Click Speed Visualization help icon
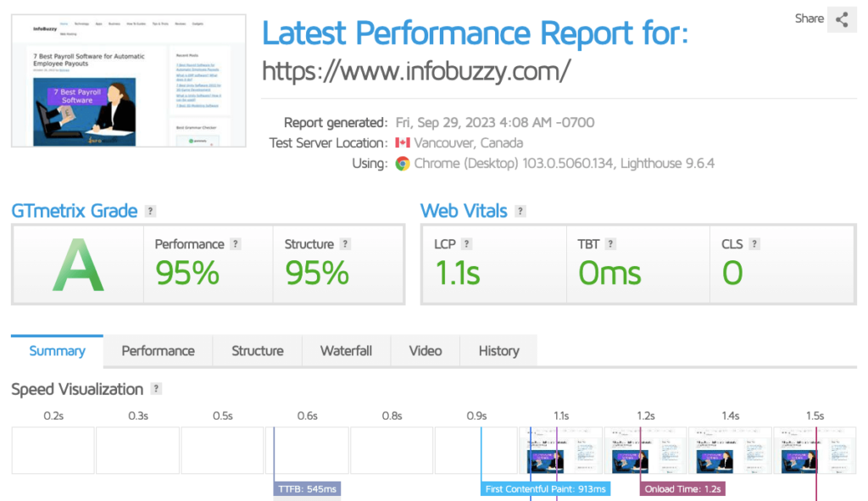Screen dimensions: 868x501 [156, 388]
